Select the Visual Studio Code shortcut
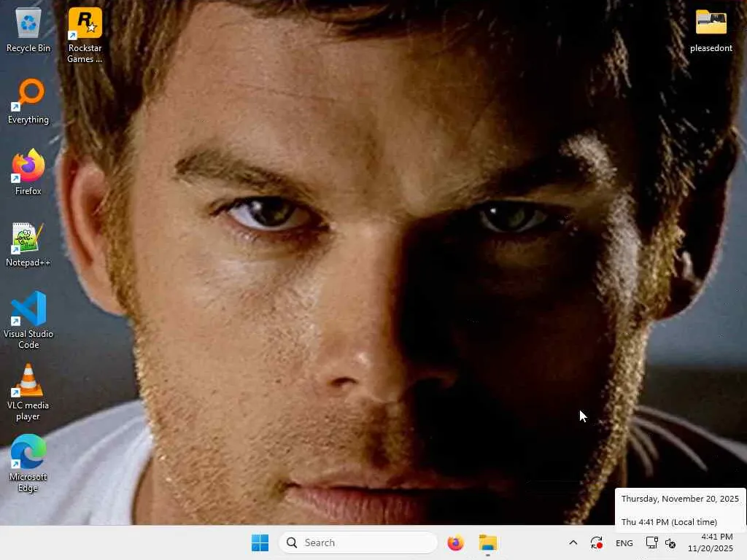The image size is (747, 560). 28,320
